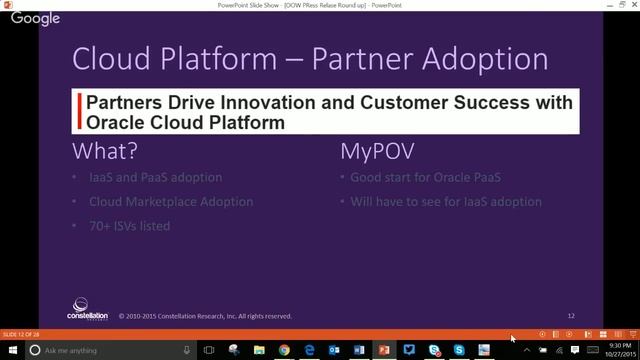
Task: Click the Constellation Research copyright notice
Action: (x=205, y=316)
